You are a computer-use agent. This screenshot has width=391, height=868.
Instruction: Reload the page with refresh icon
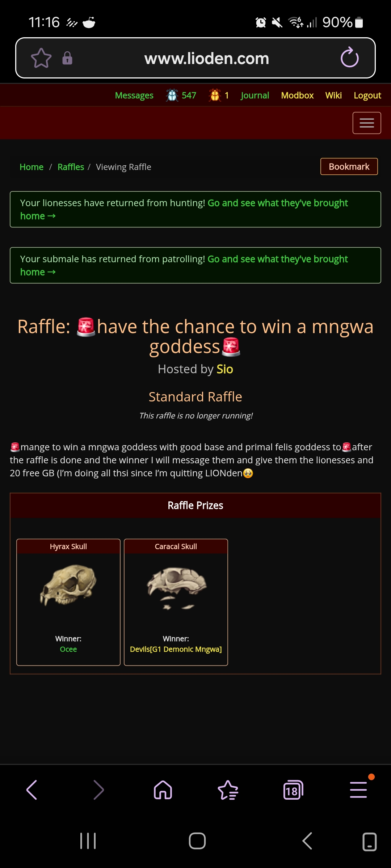click(350, 58)
